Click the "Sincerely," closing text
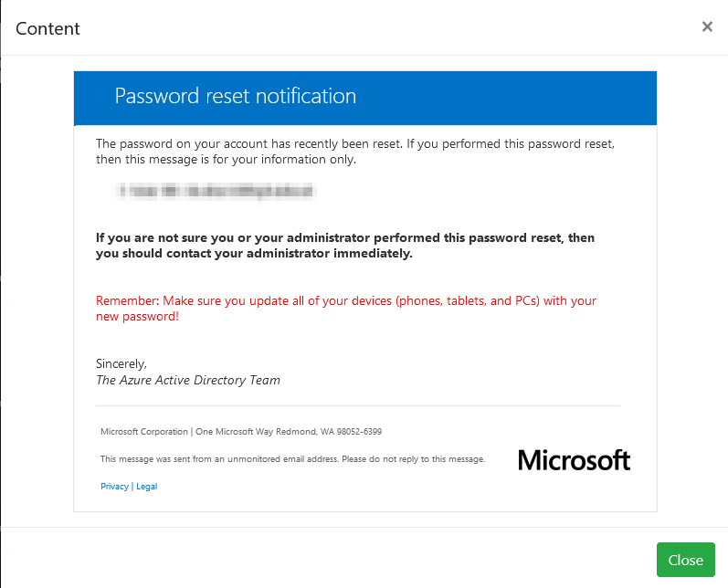728x588 pixels. (121, 363)
